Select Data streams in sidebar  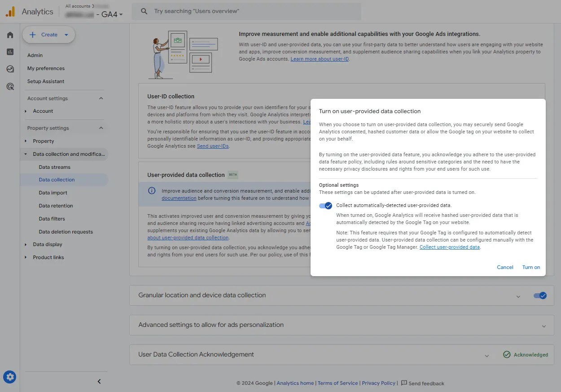tap(55, 167)
